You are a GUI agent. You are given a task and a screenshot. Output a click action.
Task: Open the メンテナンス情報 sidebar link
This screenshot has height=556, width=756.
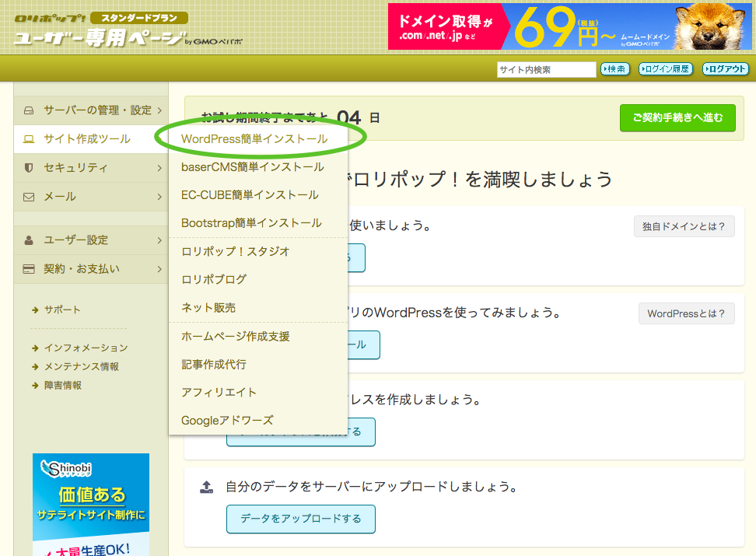pyautogui.click(x=82, y=367)
